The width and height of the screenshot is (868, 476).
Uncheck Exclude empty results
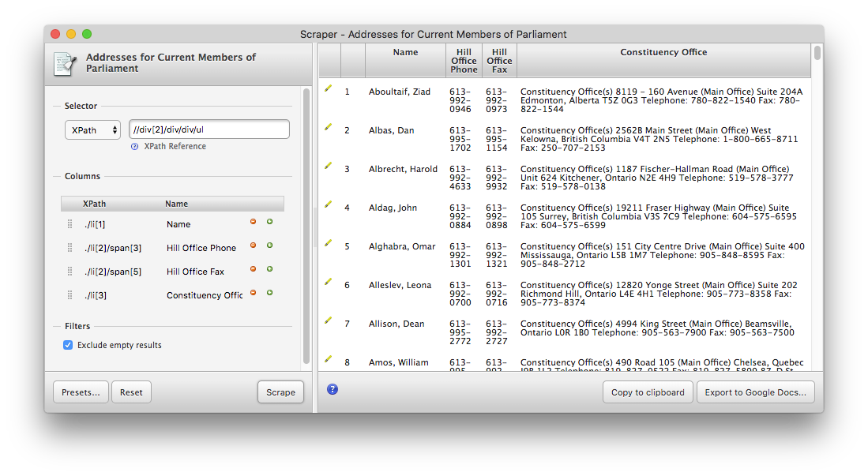pyautogui.click(x=67, y=344)
